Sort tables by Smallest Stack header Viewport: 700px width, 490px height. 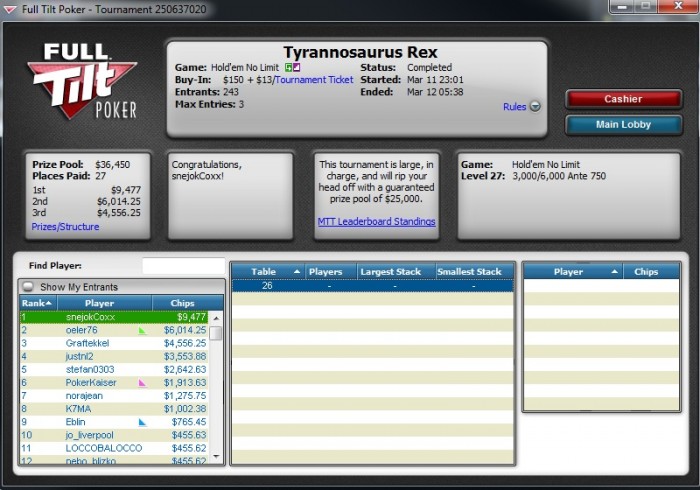click(x=475, y=272)
